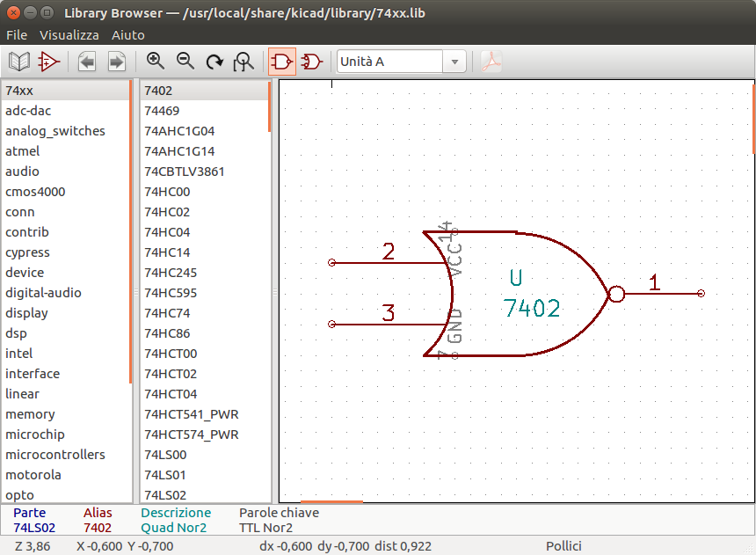Show the next component with right arrow
Screen dimensions: 756x555
tap(116, 62)
